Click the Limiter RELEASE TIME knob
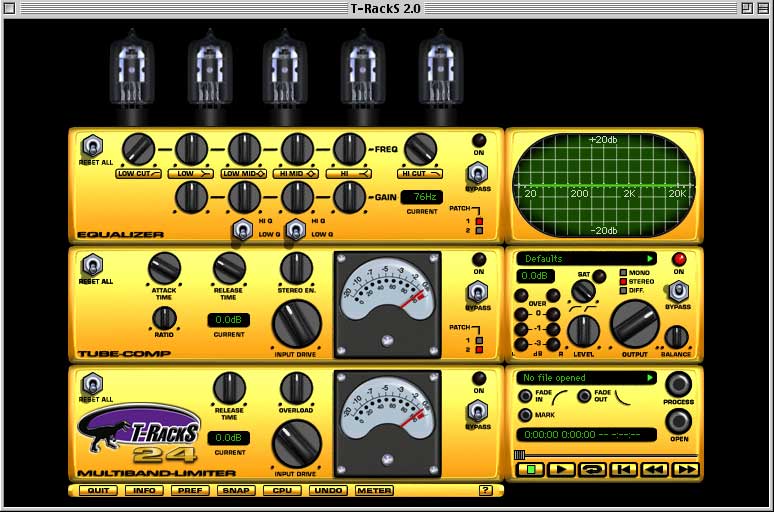 coord(229,388)
